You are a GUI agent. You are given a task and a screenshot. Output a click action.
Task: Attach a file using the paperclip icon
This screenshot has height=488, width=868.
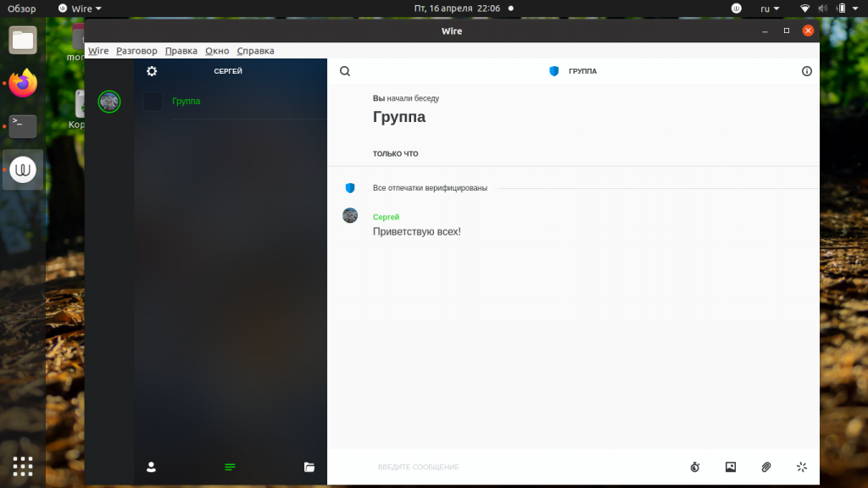pos(765,467)
